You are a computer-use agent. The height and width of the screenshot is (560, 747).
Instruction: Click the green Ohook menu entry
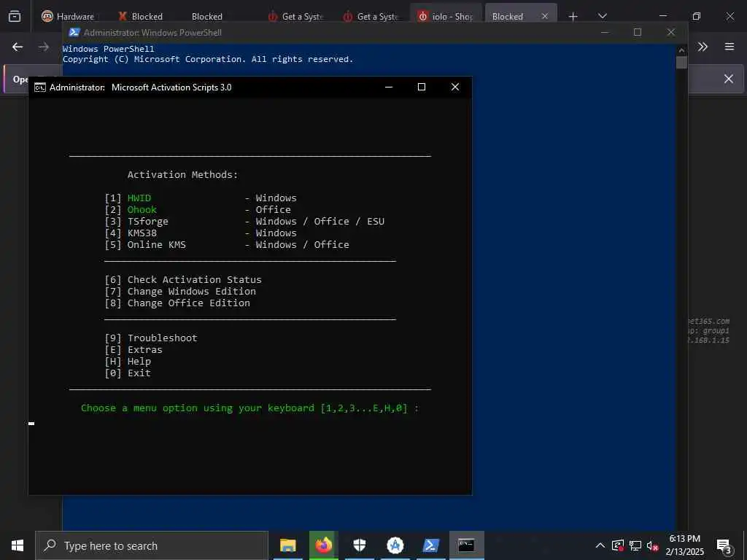pyautogui.click(x=142, y=209)
